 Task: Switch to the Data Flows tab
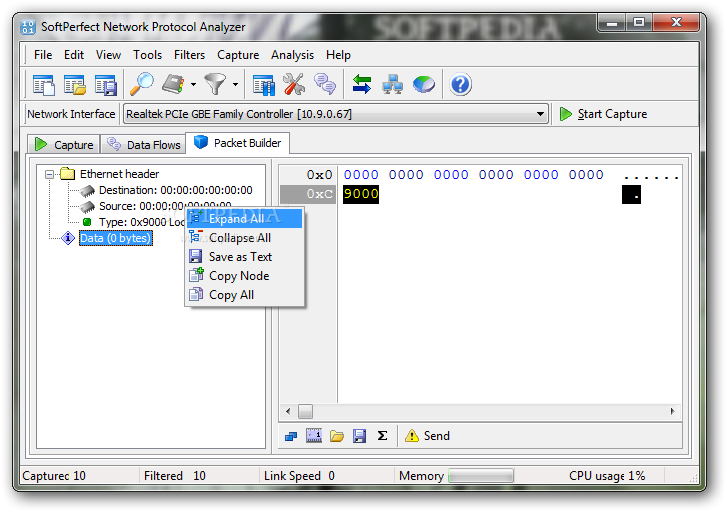(x=143, y=145)
